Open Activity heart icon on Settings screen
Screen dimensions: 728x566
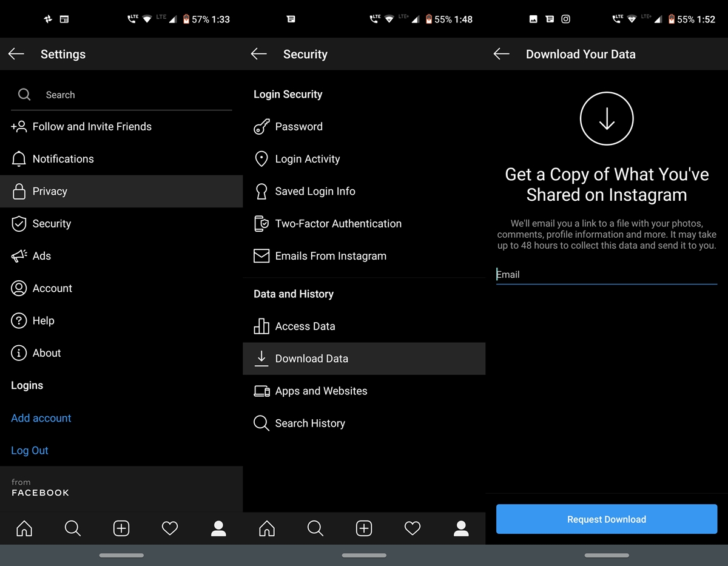pos(170,528)
